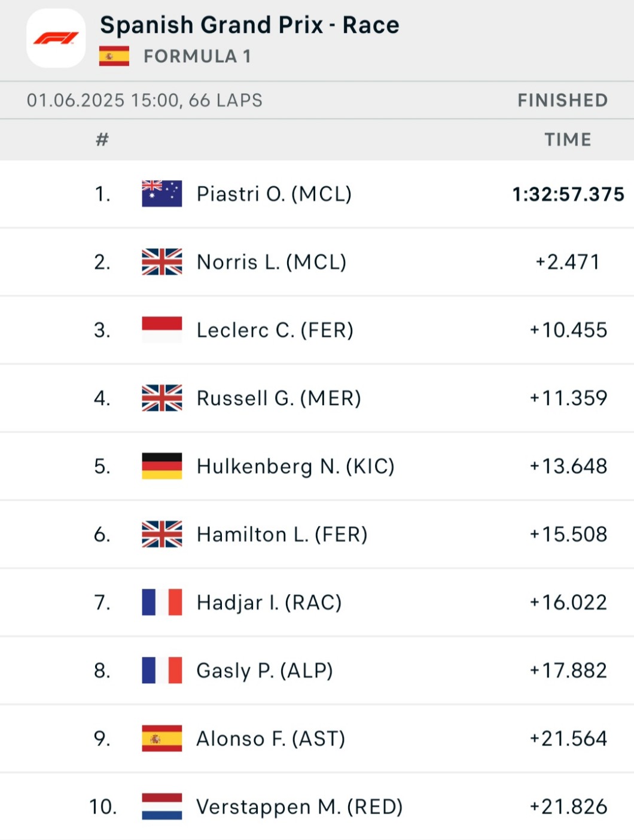Tap the Dutch flag beside Verstappen

point(161,806)
